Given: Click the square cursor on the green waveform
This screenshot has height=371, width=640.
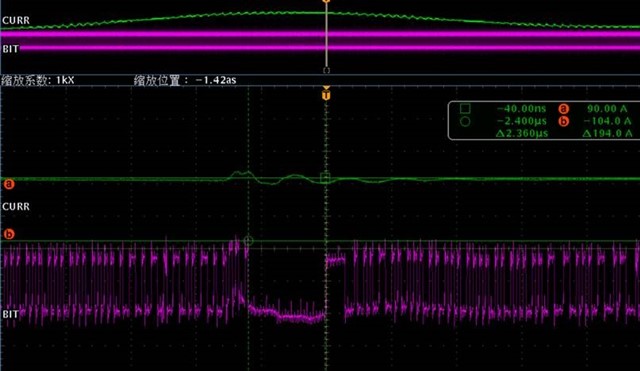Looking at the screenshot, I should (x=325, y=178).
